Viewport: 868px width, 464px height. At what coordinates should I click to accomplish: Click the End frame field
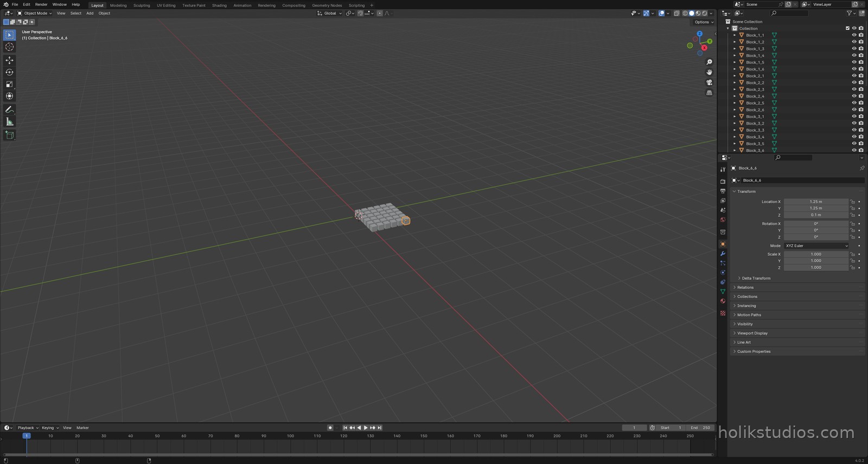700,428
